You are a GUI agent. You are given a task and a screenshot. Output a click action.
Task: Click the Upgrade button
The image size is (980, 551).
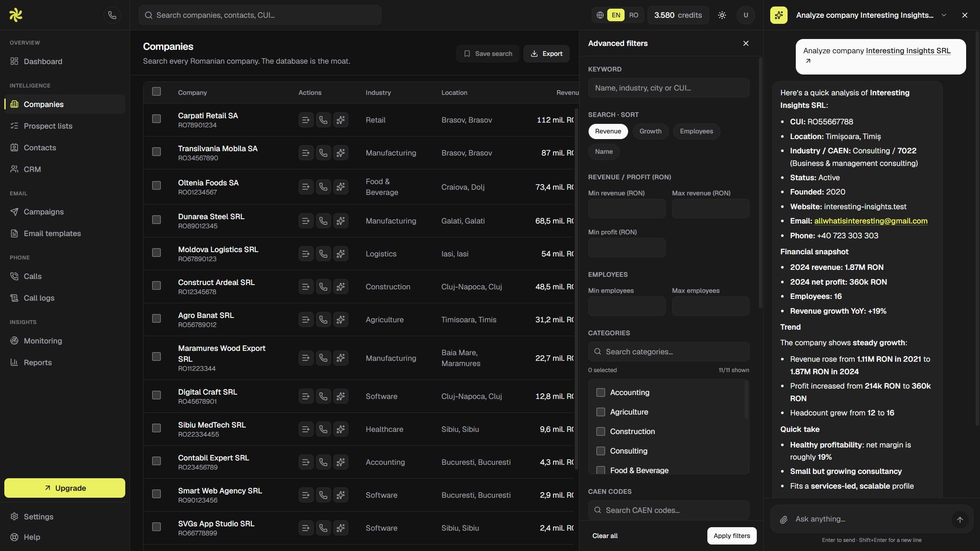(x=65, y=488)
